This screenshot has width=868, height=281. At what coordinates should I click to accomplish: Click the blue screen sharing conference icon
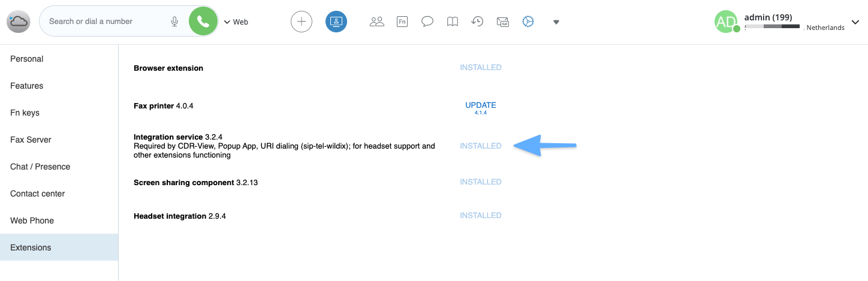click(x=336, y=22)
